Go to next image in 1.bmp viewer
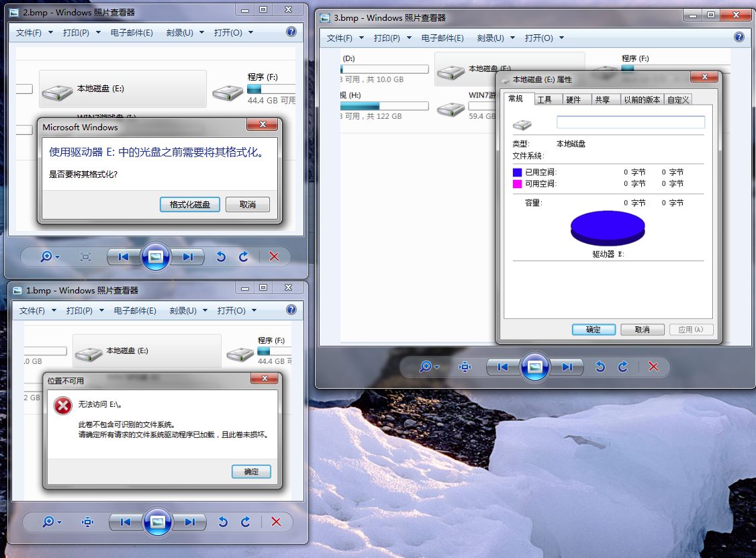 coord(189,521)
